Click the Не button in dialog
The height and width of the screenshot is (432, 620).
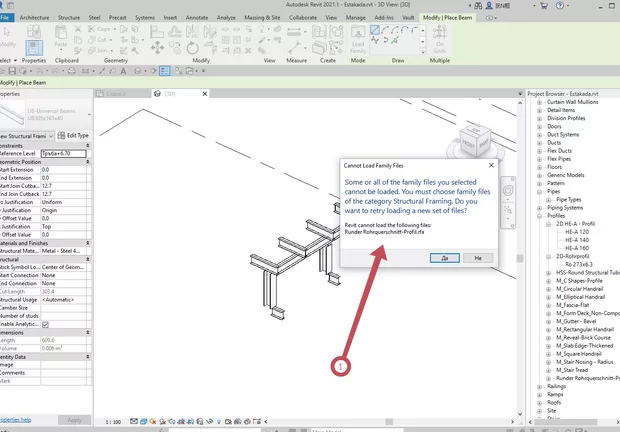tap(479, 257)
